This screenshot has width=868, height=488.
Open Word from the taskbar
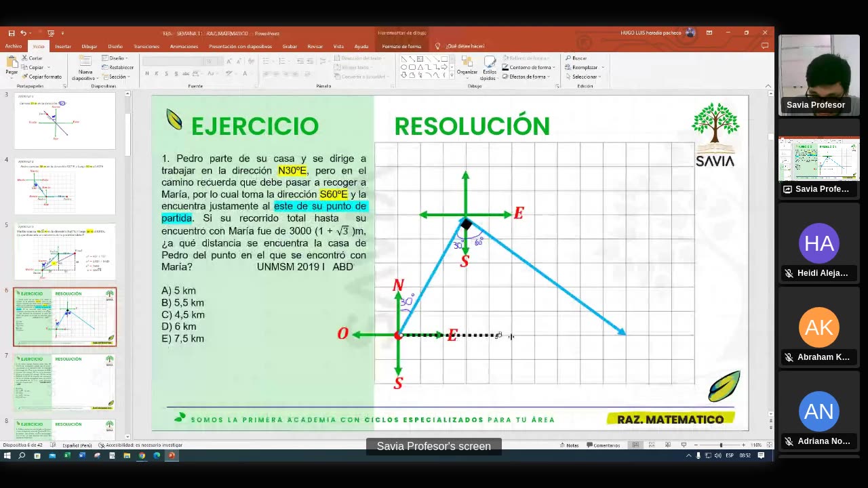[x=82, y=455]
